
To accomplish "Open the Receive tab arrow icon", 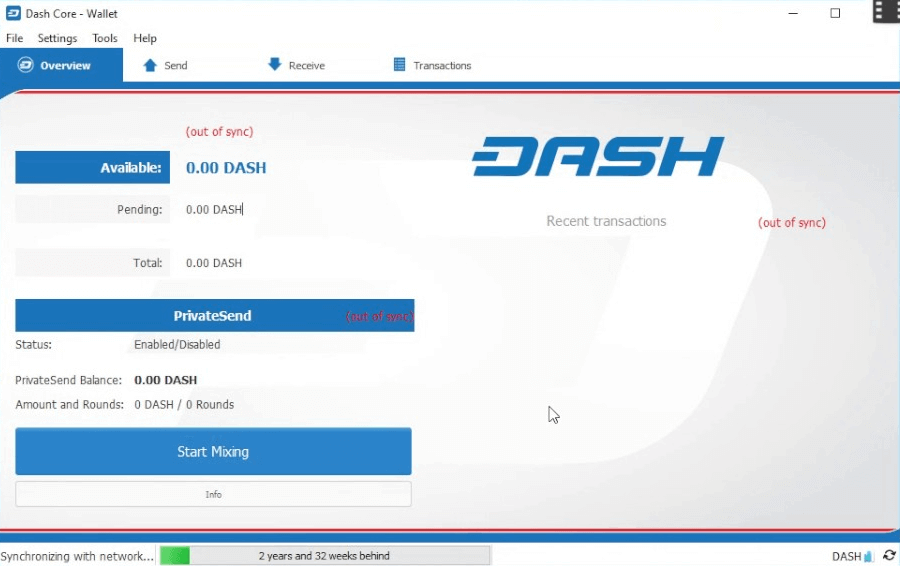I will click(275, 65).
